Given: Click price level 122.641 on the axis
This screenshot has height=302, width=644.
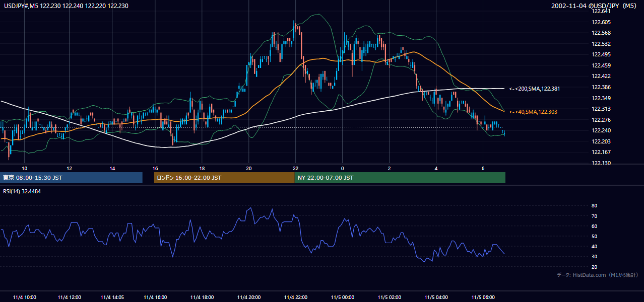Looking at the screenshot, I should pos(602,11).
